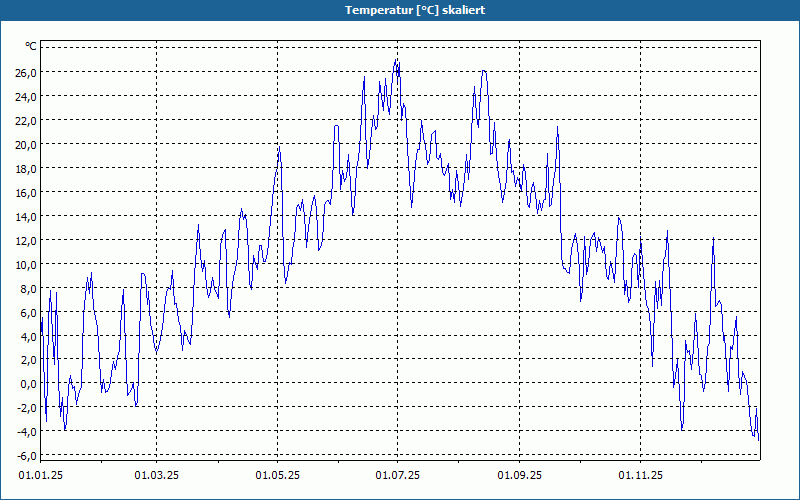The width and height of the screenshot is (800, 500).
Task: Select the -2,0 y-axis value
Action: (27, 408)
